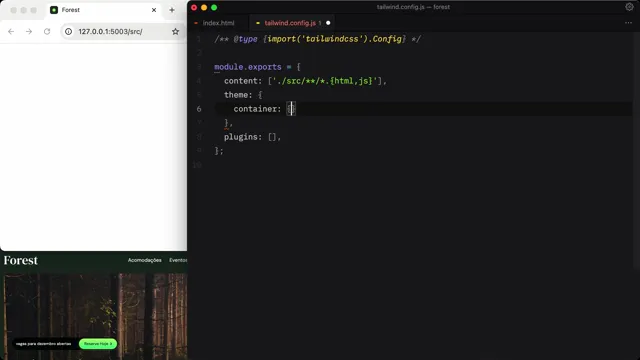Reload the Forest page
This screenshot has height=360, width=640.
pos(47,31)
